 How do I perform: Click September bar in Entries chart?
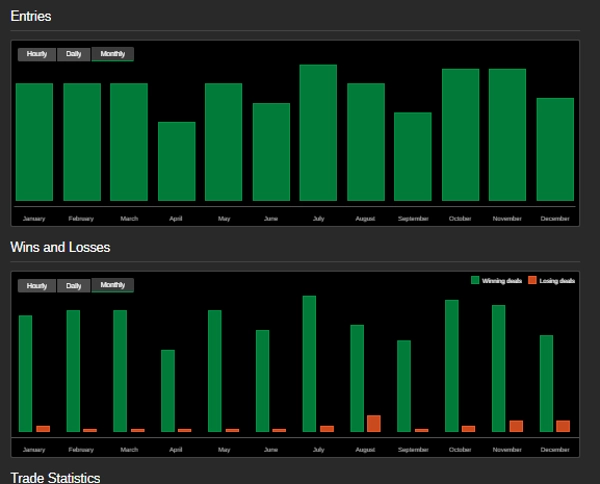pos(413,156)
